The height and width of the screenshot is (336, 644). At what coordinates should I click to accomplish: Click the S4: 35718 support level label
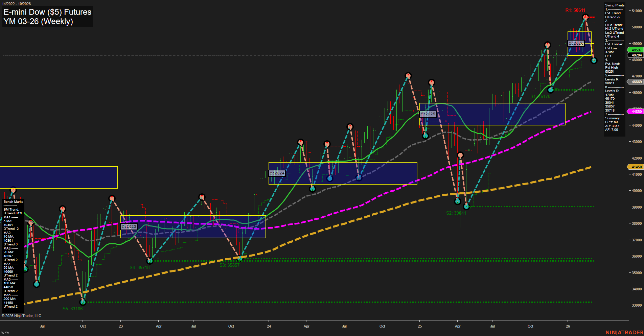139,267
